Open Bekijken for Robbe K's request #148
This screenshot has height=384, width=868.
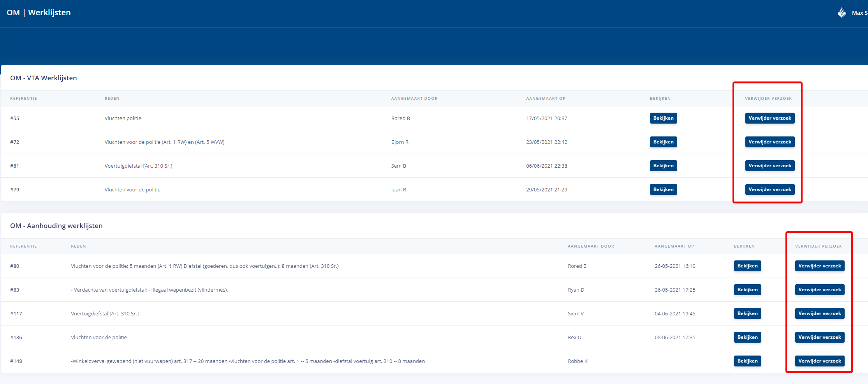(x=747, y=361)
